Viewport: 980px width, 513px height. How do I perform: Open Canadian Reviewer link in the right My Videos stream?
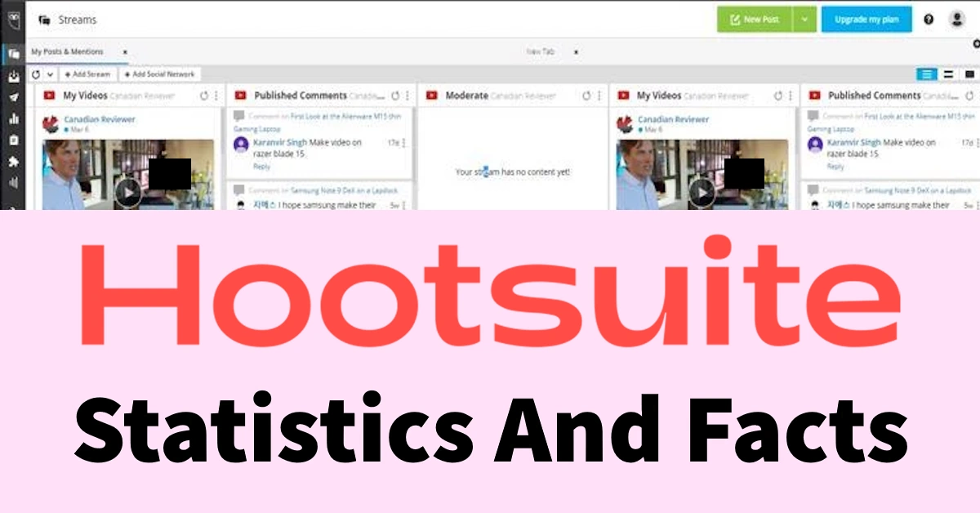pyautogui.click(x=674, y=119)
